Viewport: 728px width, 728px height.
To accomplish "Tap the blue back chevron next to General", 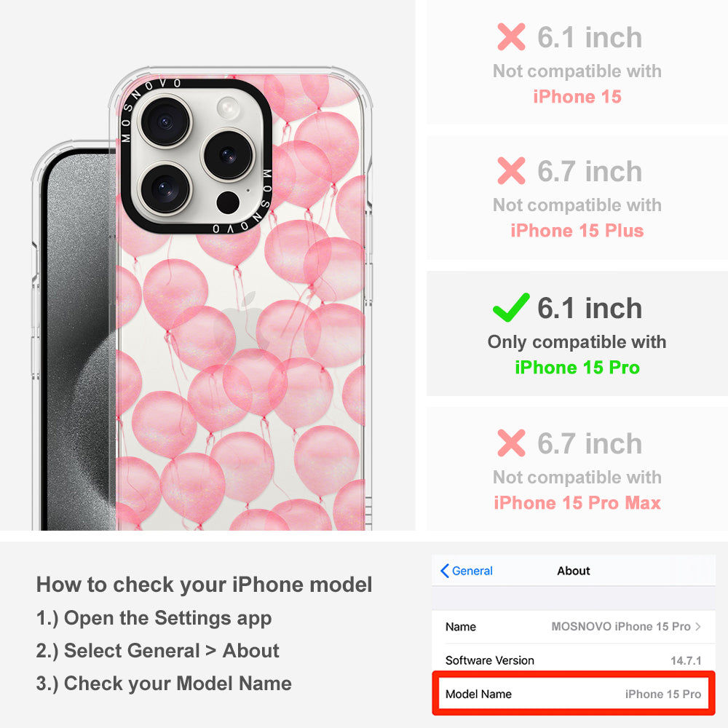I will (x=444, y=571).
